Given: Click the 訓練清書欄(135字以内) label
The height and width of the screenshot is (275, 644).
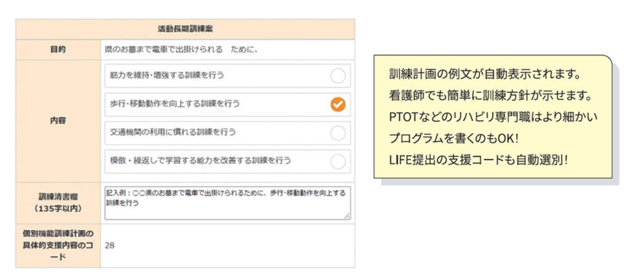Looking at the screenshot, I should tap(58, 202).
